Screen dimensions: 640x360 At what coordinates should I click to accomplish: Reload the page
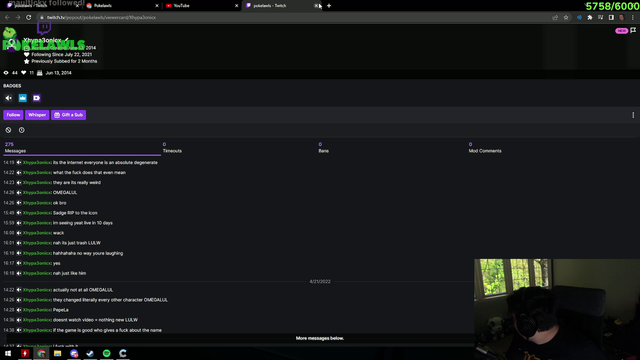coord(29,18)
